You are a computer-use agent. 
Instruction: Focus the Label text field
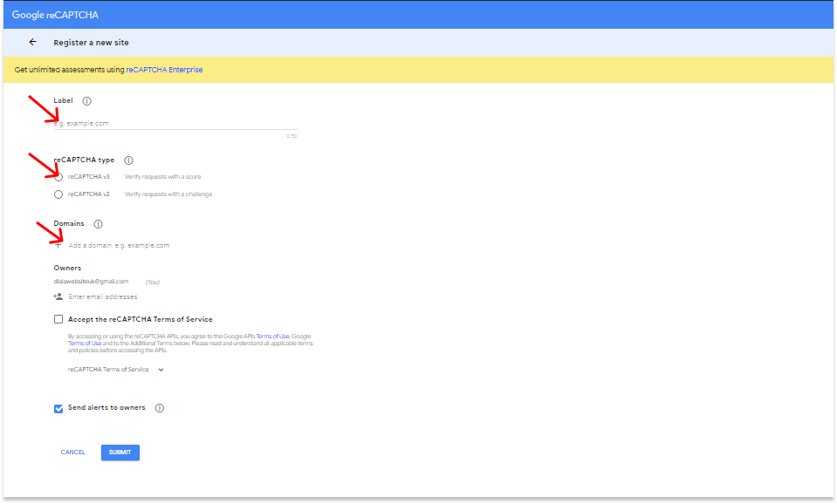point(175,124)
